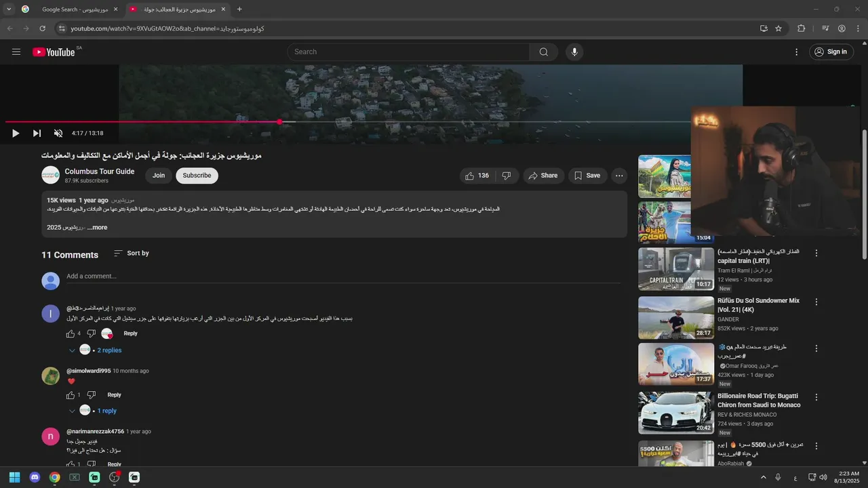Reply to @simolwardi995's comment
868x488 pixels.
(115, 395)
